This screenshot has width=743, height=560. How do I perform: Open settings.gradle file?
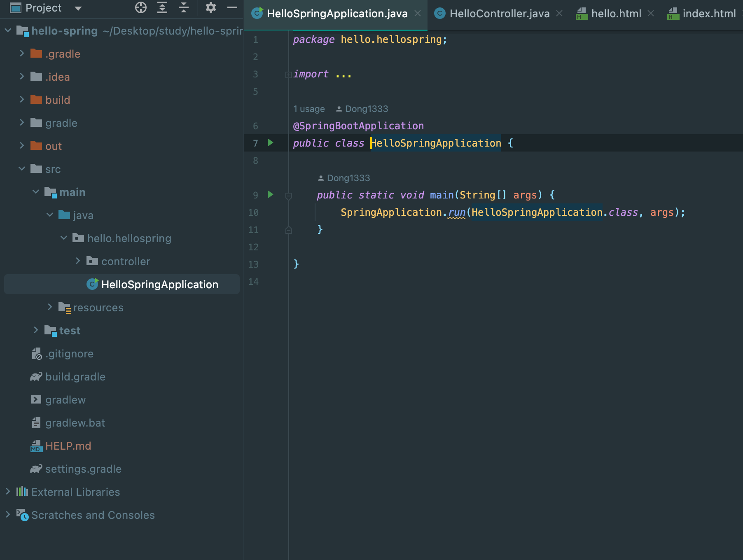pos(83,469)
